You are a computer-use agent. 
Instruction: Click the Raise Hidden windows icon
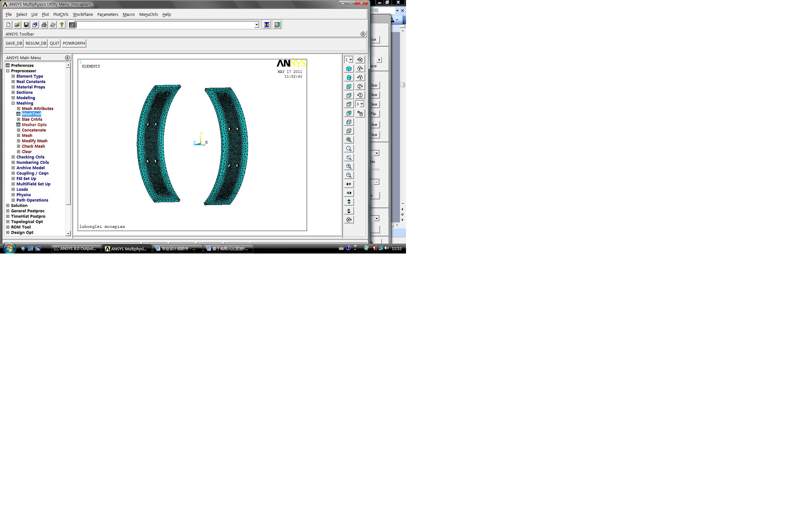267,25
